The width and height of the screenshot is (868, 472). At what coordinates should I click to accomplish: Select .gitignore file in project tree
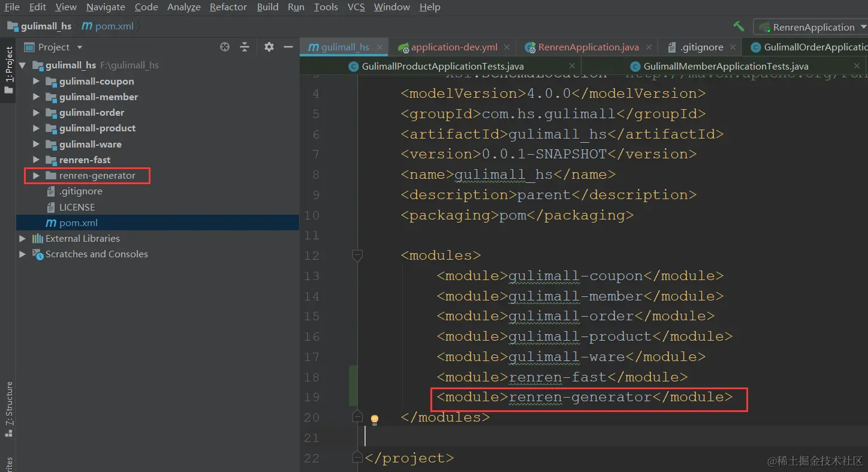coord(80,191)
